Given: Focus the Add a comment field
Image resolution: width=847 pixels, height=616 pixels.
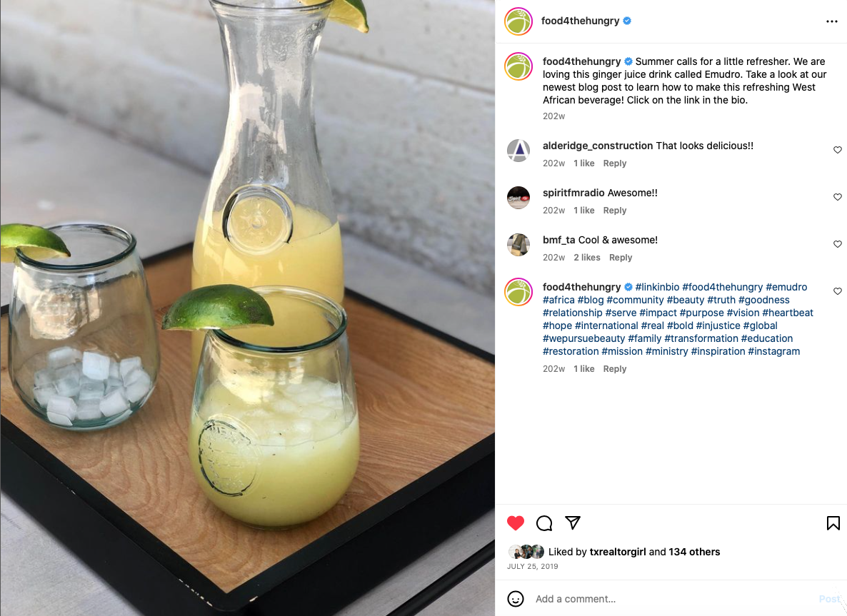Looking at the screenshot, I should coord(675,599).
